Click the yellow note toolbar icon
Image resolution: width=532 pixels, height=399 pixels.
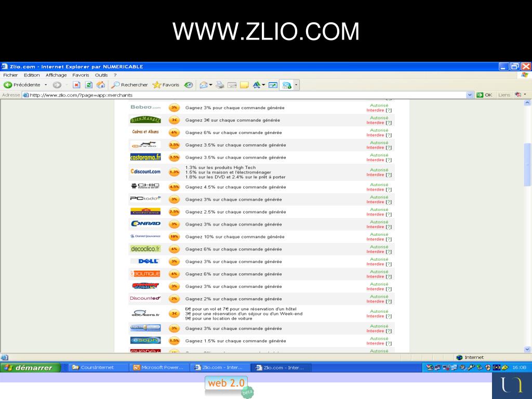244,85
